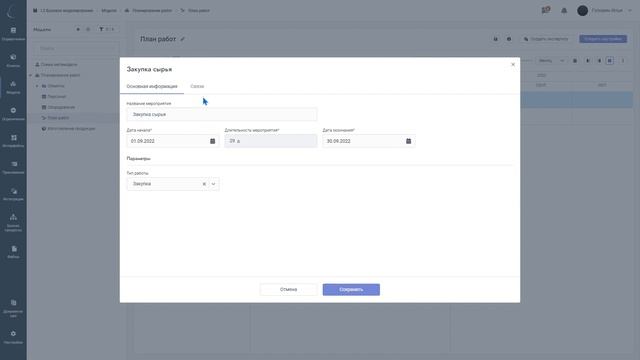Select Изготовление продукции in the models tree
Viewport: 640px width, 360px height.
(x=71, y=129)
